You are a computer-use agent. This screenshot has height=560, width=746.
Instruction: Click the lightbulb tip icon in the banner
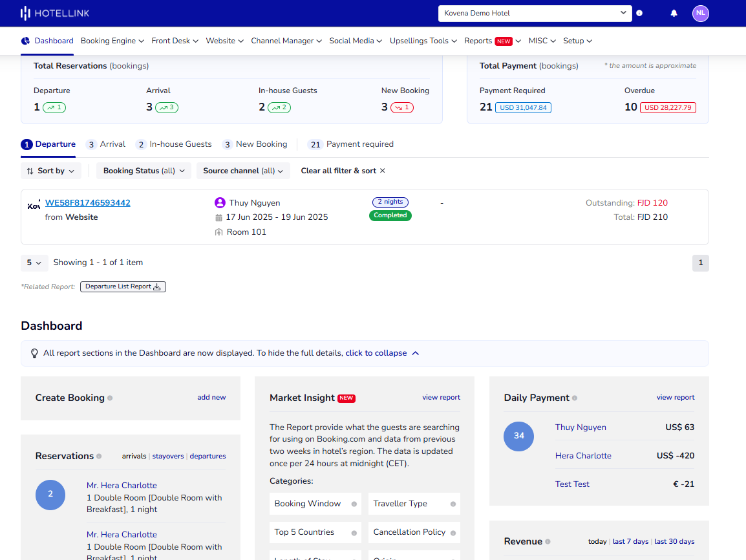tap(35, 352)
